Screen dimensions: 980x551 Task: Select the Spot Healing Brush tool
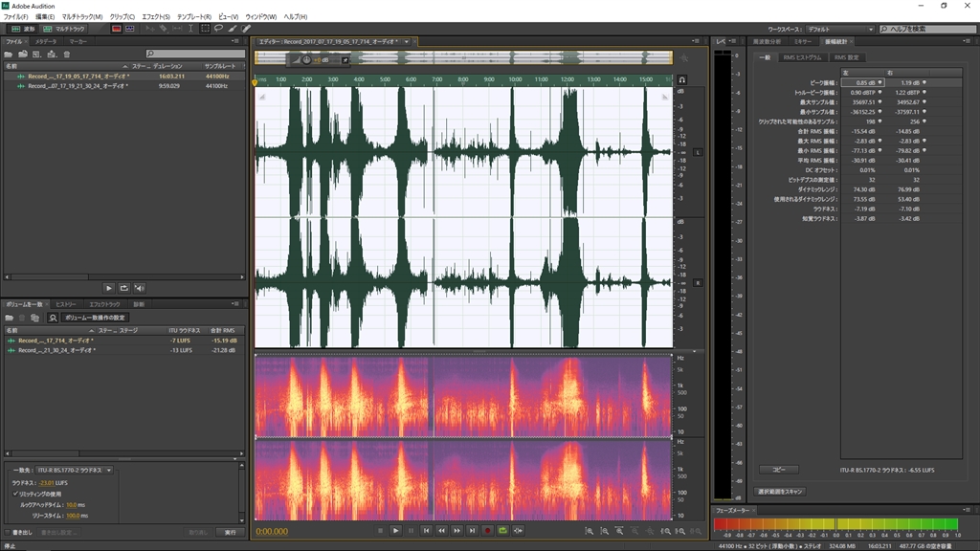246,29
